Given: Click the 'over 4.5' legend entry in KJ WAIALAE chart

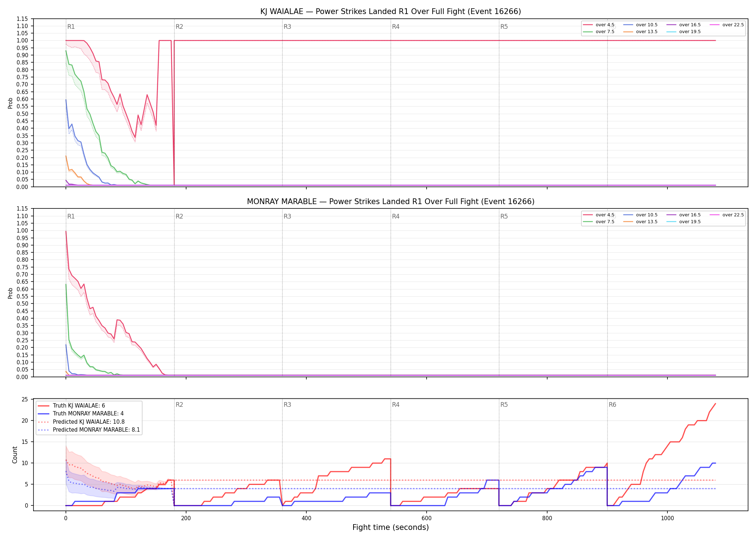Looking at the screenshot, I should point(599,25).
